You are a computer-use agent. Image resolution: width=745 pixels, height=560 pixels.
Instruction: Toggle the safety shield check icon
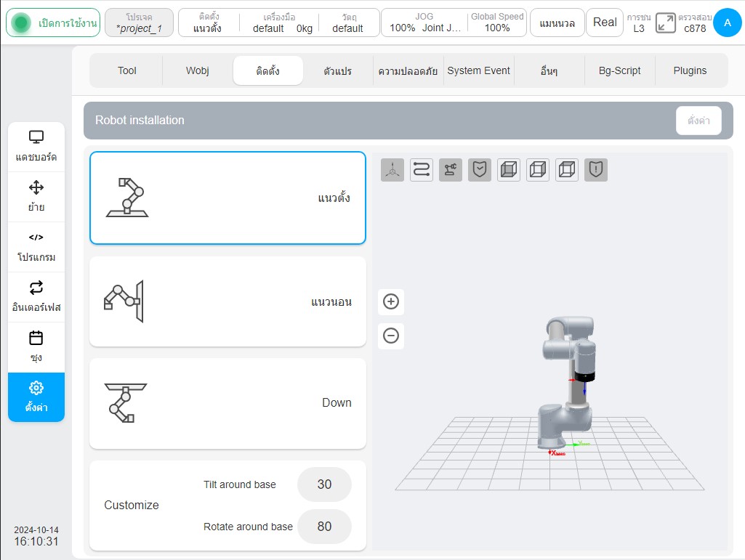[480, 170]
